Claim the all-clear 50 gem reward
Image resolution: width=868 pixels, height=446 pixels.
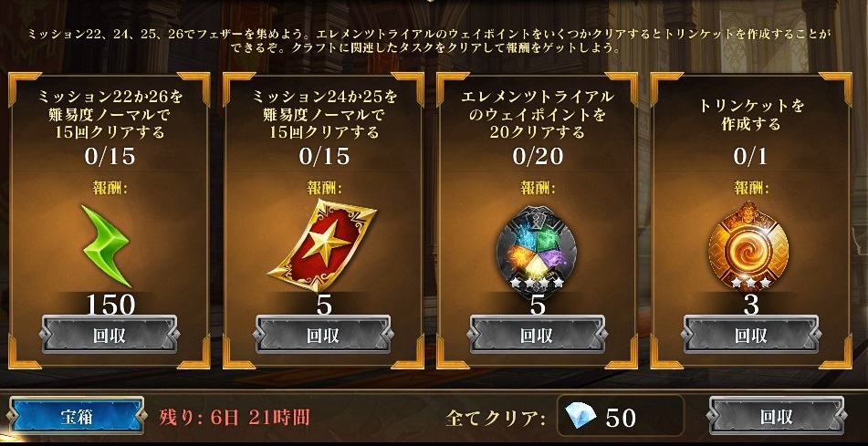[x=777, y=416]
